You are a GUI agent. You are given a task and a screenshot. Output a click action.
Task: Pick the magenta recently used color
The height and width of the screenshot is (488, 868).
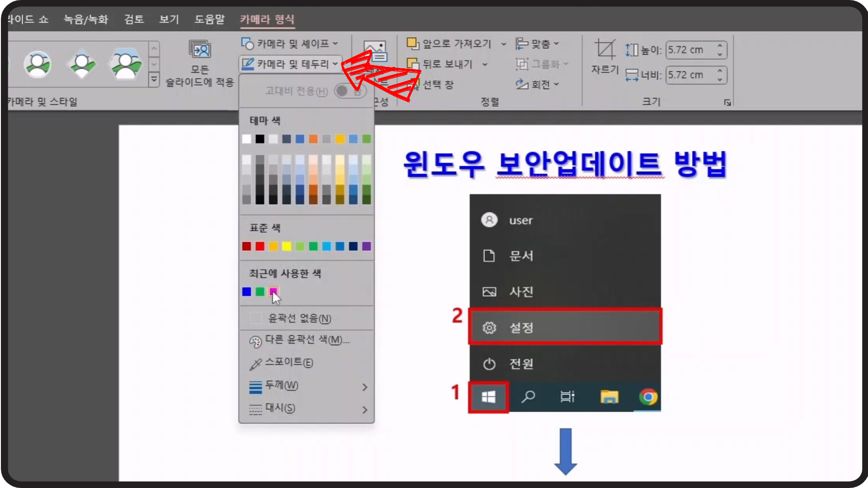(x=273, y=291)
